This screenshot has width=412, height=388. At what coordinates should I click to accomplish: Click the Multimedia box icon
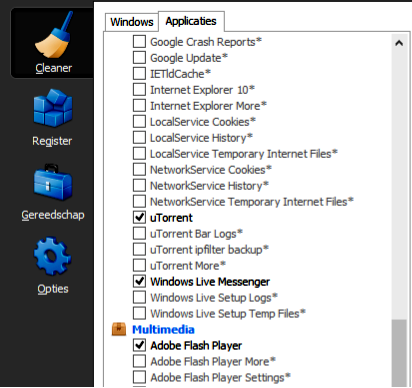click(x=119, y=329)
